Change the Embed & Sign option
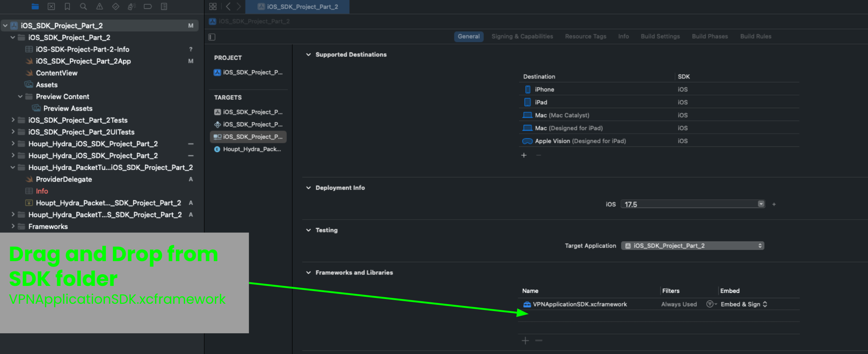 (744, 304)
